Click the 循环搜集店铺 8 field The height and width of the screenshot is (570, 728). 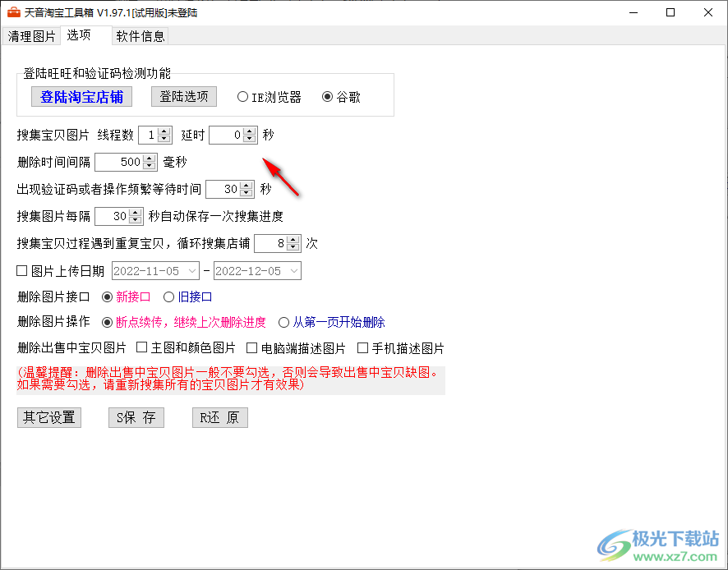[x=270, y=243]
